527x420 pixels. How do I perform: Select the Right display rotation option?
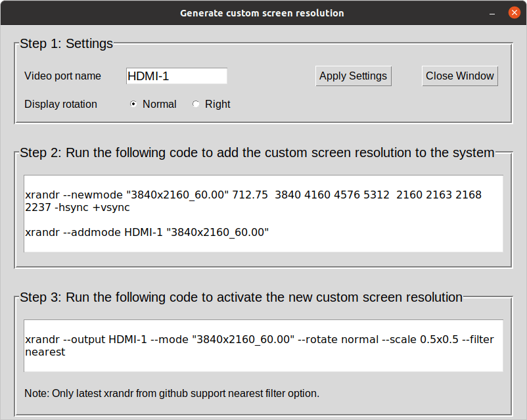tap(195, 104)
